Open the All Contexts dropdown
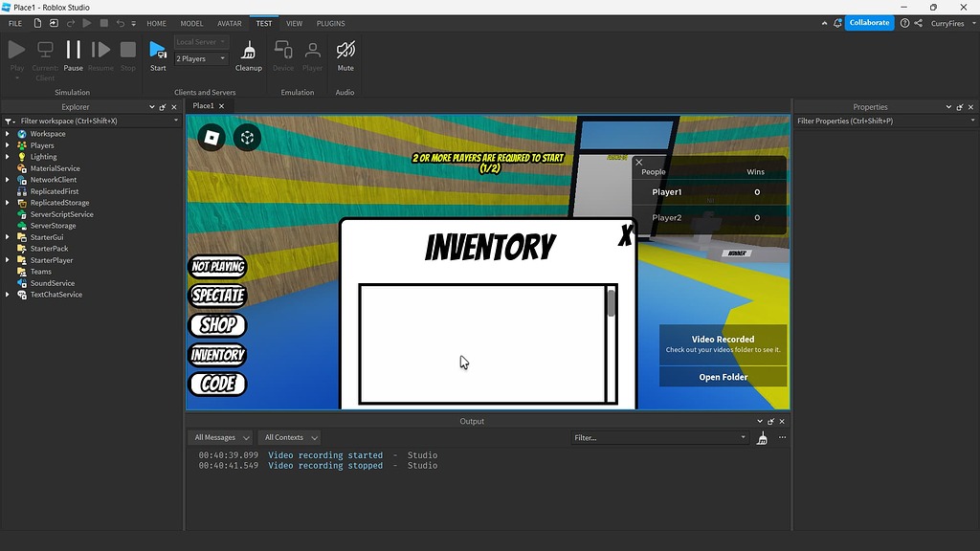The width and height of the screenshot is (980, 551). pyautogui.click(x=289, y=437)
